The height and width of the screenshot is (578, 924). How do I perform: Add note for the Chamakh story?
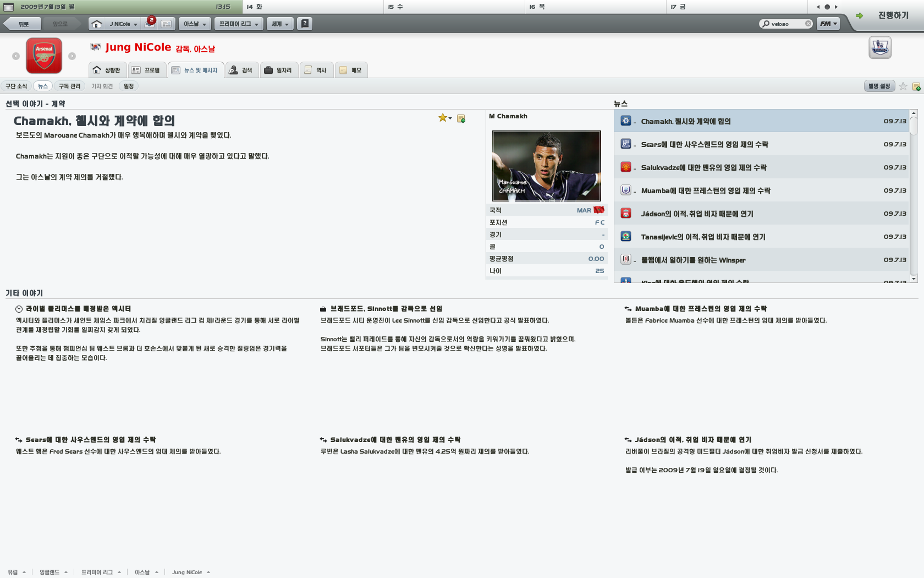(x=461, y=118)
